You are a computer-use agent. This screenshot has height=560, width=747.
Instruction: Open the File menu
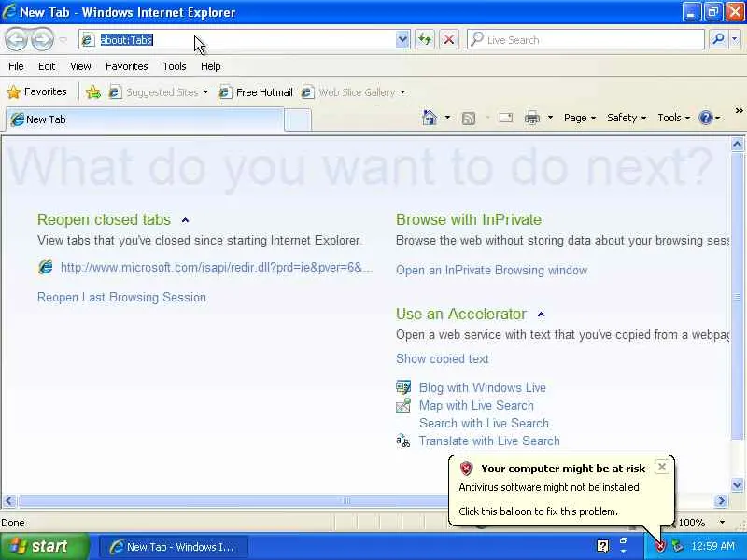click(16, 66)
